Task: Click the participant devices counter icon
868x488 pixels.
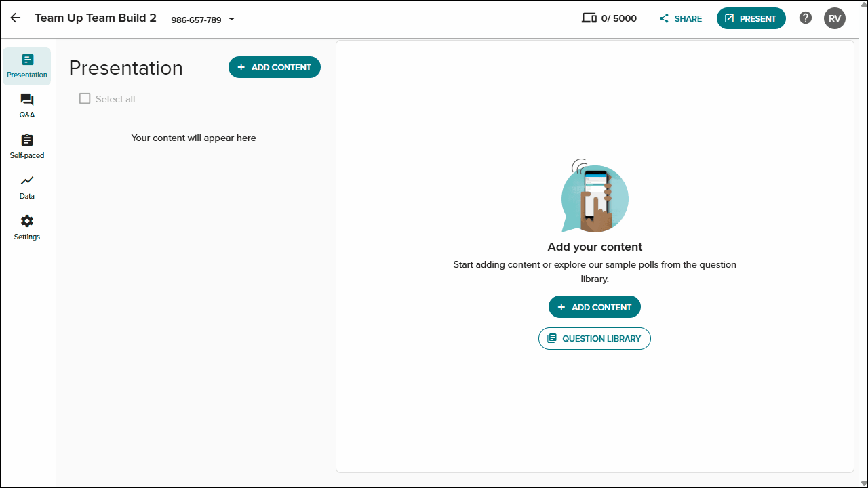Action: pyautogui.click(x=589, y=18)
